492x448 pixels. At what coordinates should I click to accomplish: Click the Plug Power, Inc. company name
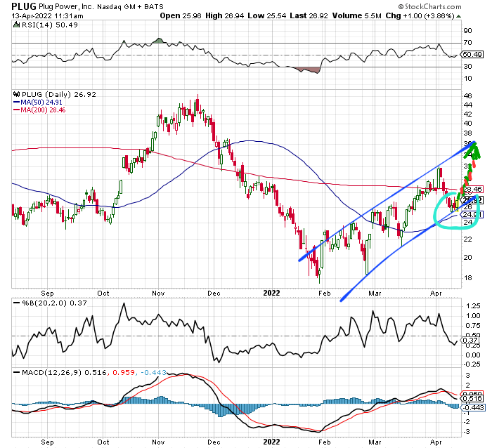point(66,6)
